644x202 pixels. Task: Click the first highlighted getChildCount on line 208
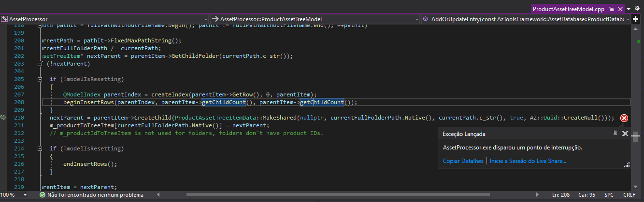point(224,102)
